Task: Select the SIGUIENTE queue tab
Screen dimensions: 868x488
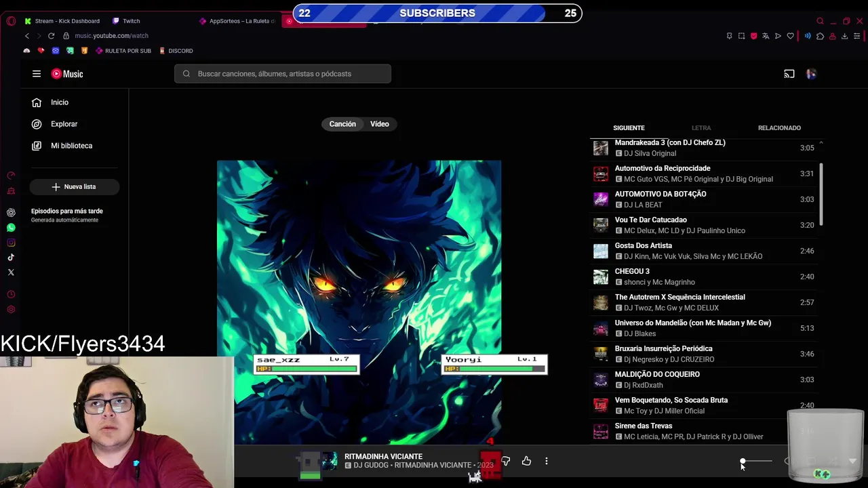Action: (x=629, y=127)
